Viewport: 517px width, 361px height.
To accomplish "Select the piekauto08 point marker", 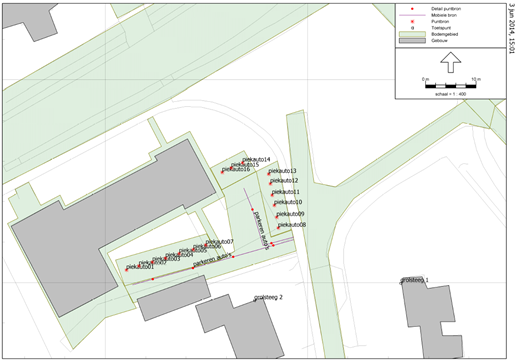I will coord(278,228).
